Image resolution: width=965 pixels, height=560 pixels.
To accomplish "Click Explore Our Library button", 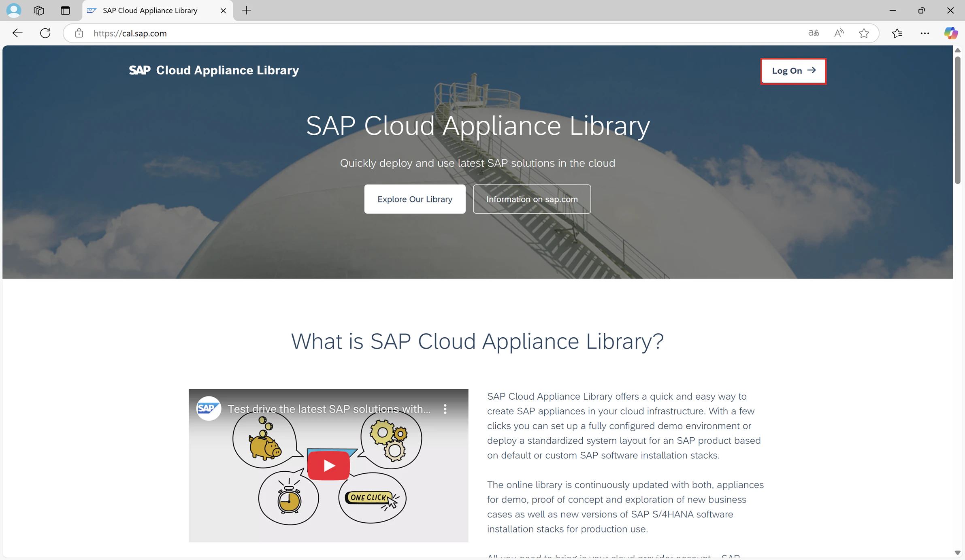I will point(415,199).
